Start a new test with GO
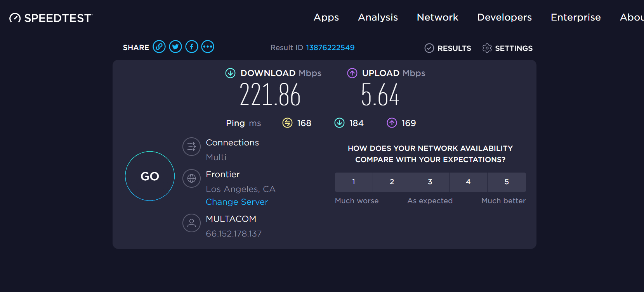This screenshot has height=292, width=644. (x=150, y=176)
